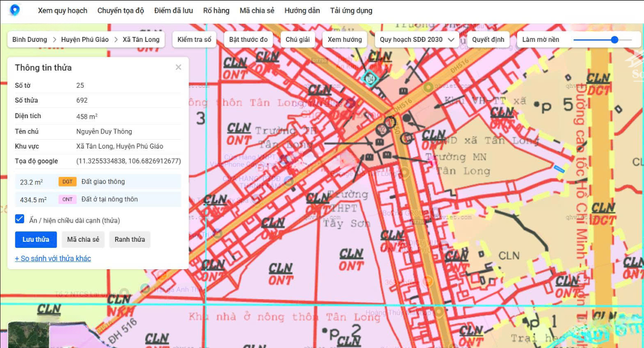
Task: Select Huyện Phú Giáo in breadcrumb
Action: point(85,39)
